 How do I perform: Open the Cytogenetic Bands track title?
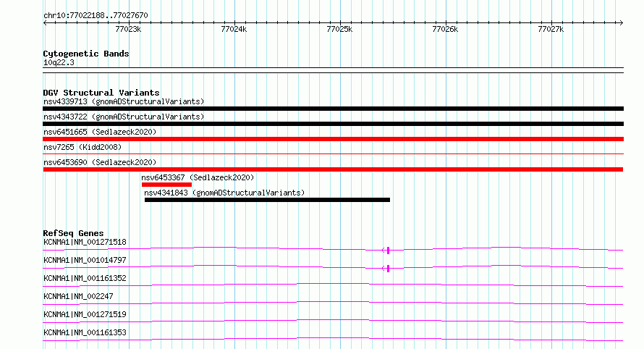[86, 54]
